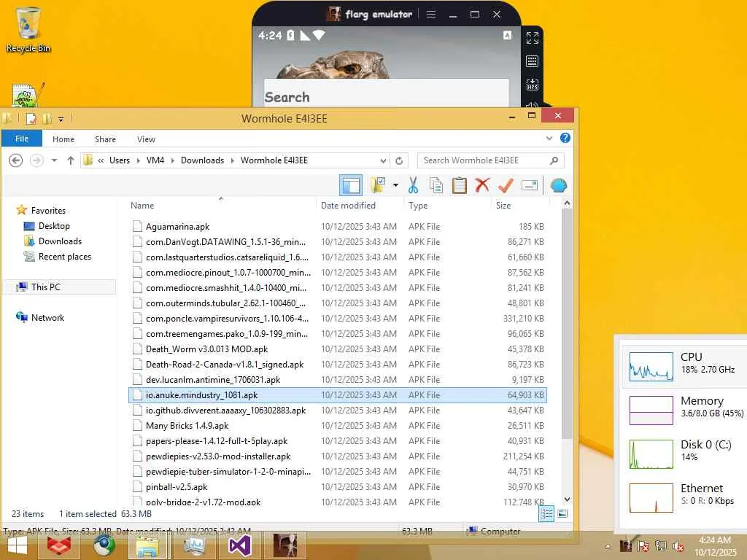Go back with the Back arrow
The image size is (747, 560).
pos(16,160)
